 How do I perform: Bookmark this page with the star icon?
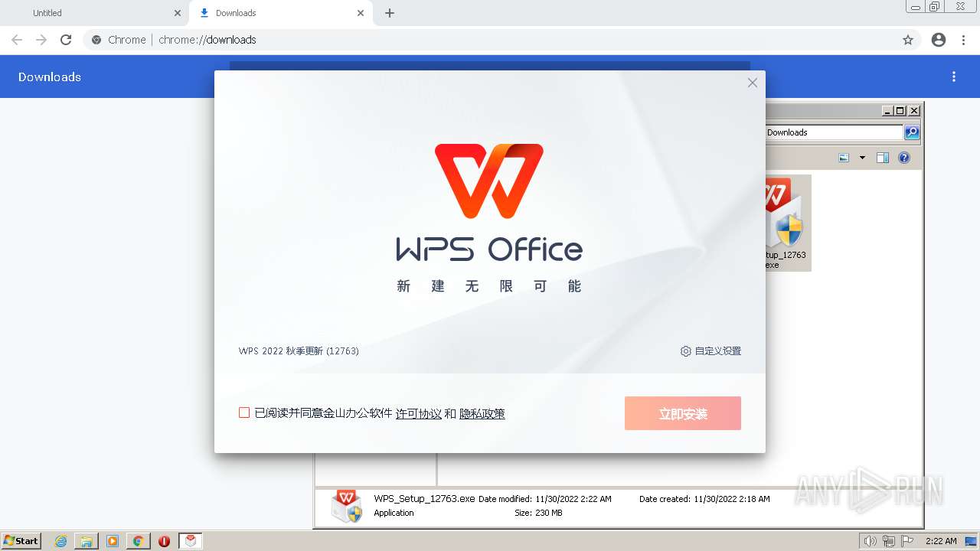point(908,40)
